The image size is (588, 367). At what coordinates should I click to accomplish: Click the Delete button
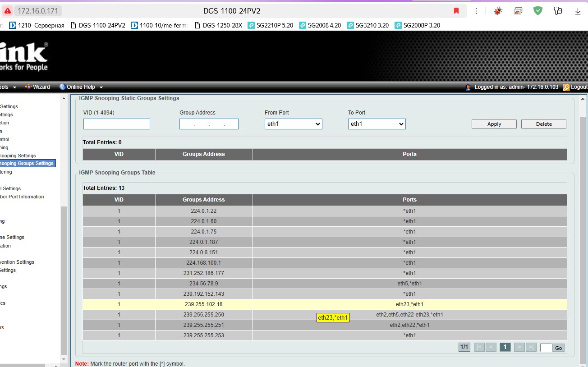[x=544, y=124]
